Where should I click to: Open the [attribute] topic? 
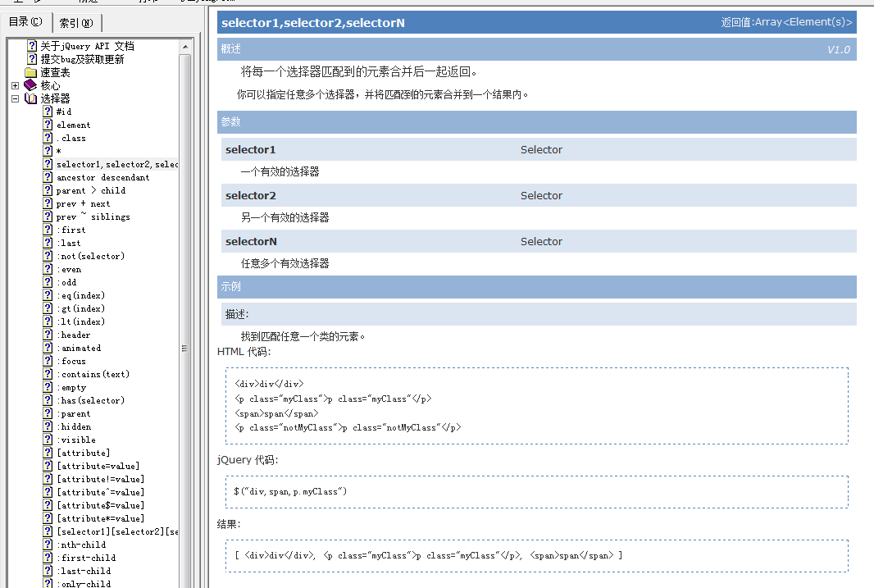(x=84, y=453)
